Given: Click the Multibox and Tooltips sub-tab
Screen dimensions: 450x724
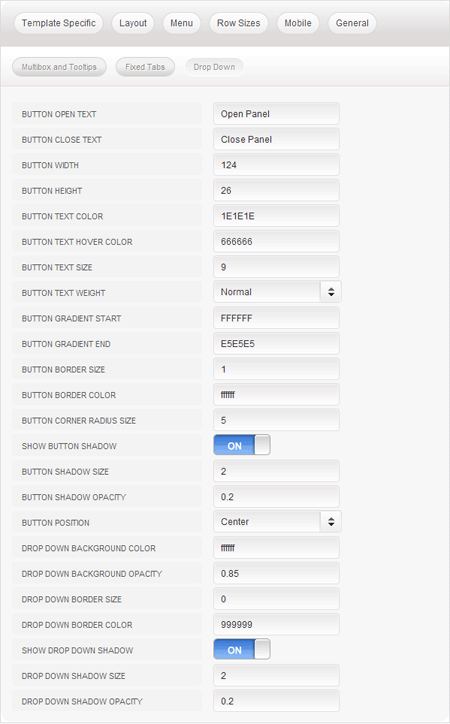Looking at the screenshot, I should click(x=59, y=67).
